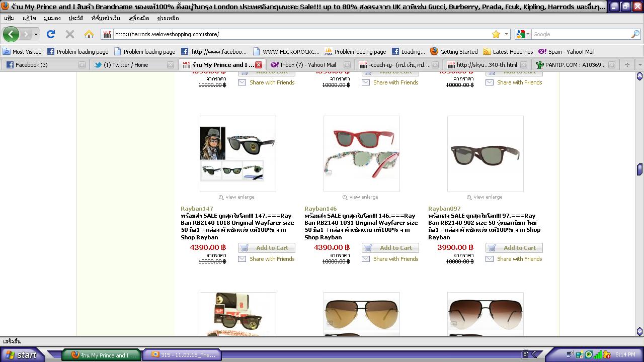644x362 pixels.
Task: Open a new tab with the plus button
Action: pos(627,65)
